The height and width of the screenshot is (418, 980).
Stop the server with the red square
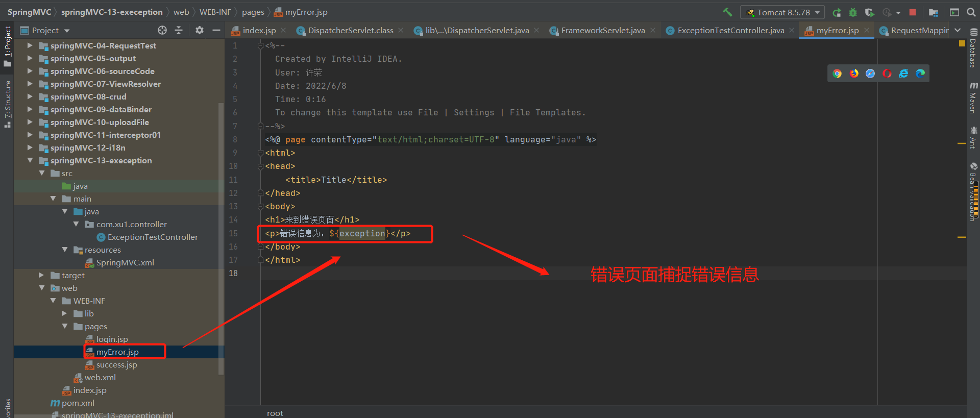pos(913,12)
